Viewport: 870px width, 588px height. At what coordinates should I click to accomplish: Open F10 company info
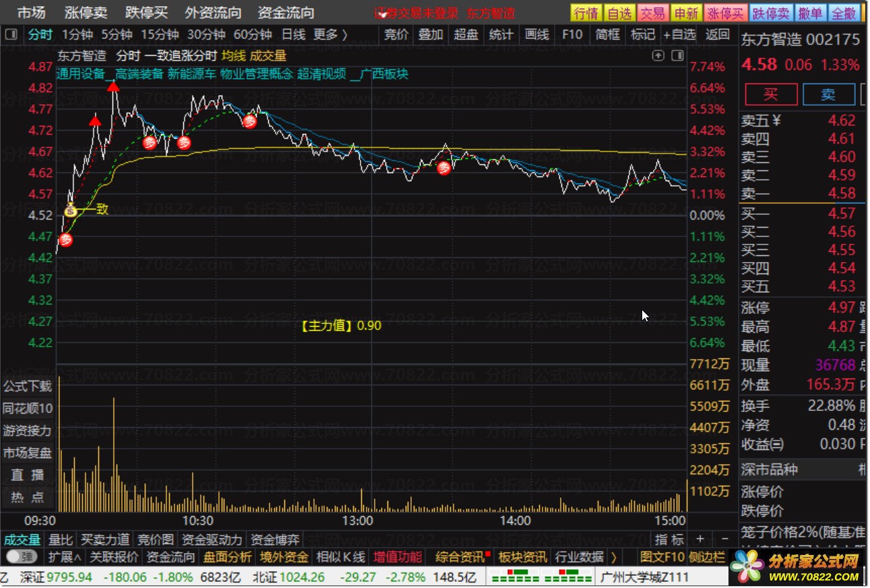click(x=571, y=34)
